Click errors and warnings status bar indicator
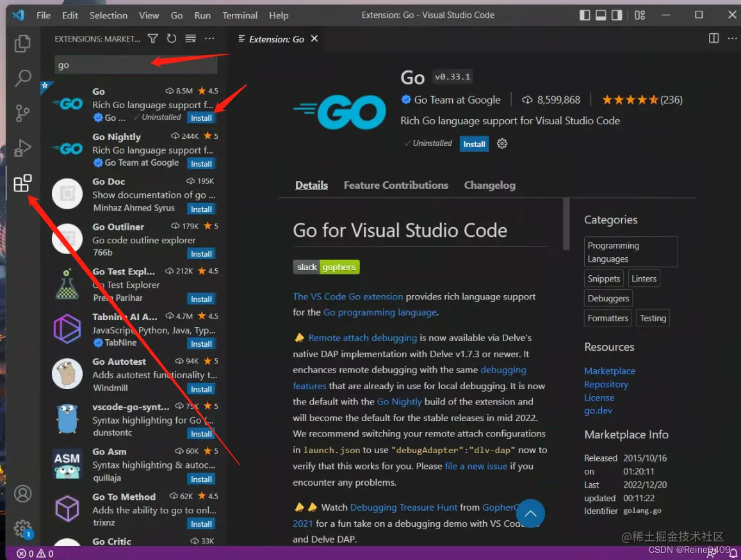This screenshot has height=560, width=741. [35, 554]
